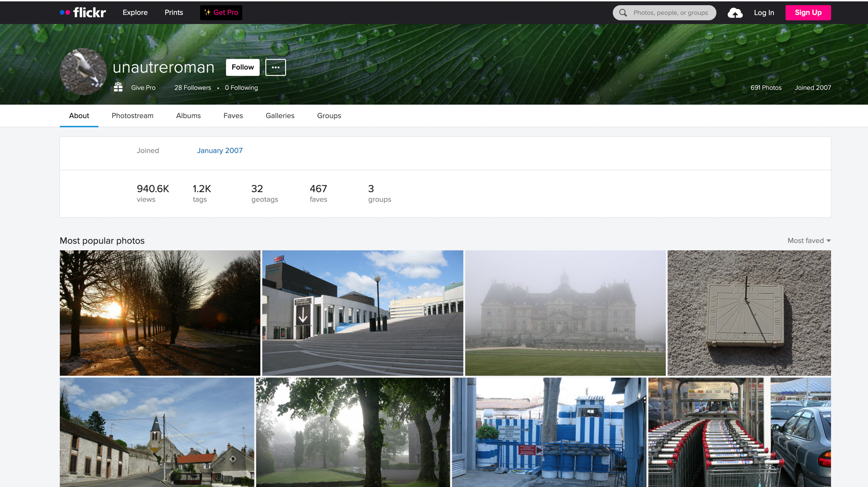
Task: Expand the Most faved sort dropdown
Action: click(809, 241)
